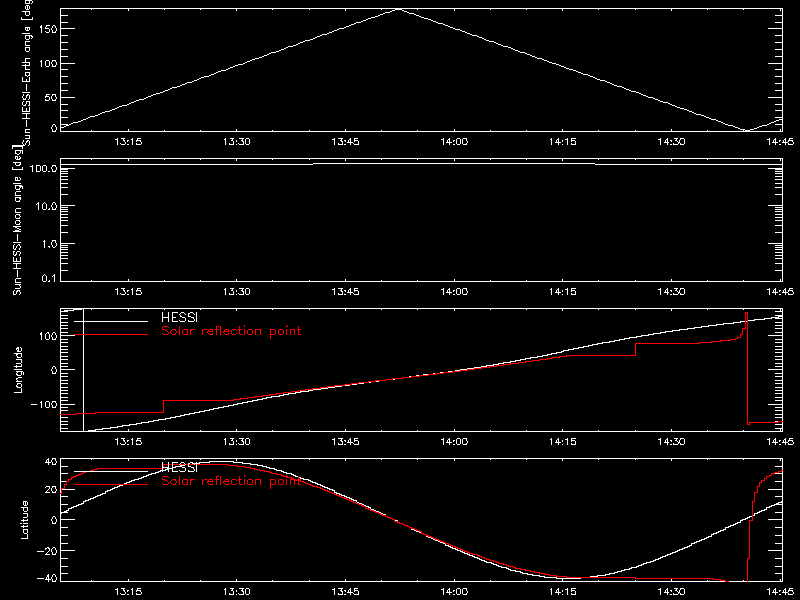Select HESSI legend label in Latitude plot
Viewport: 800px width, 600px height.
click(x=179, y=467)
